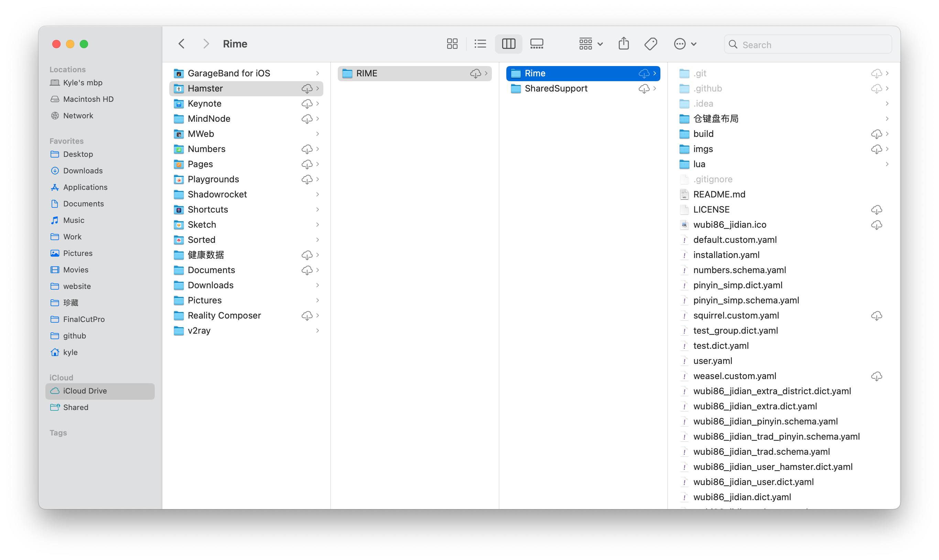Screen dimensions: 939x560
Task: Download SharedSupport via cloud icon
Action: coord(644,88)
